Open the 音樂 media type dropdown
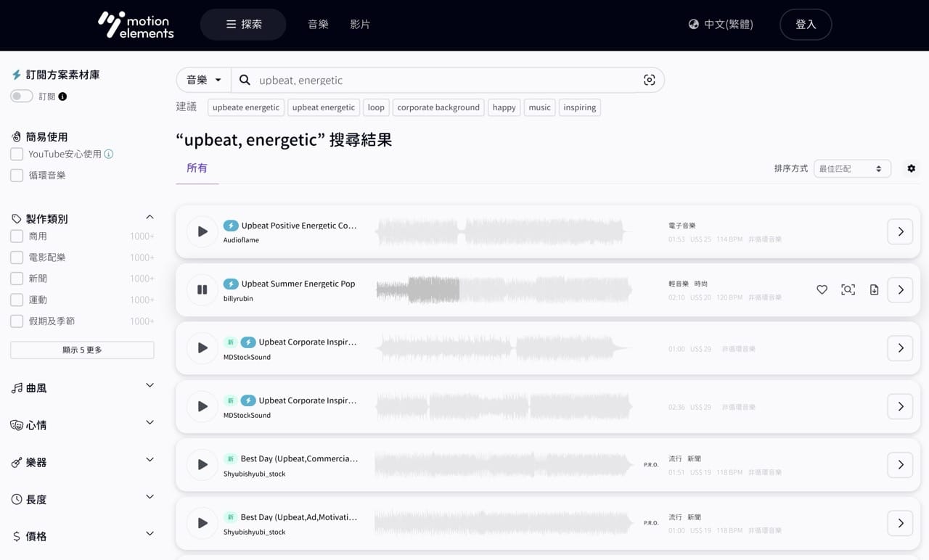Screen dimensions: 929x560 pyautogui.click(x=204, y=80)
